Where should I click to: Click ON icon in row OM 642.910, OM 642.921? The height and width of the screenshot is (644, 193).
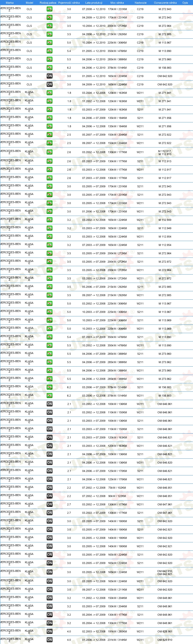pos(50,573)
